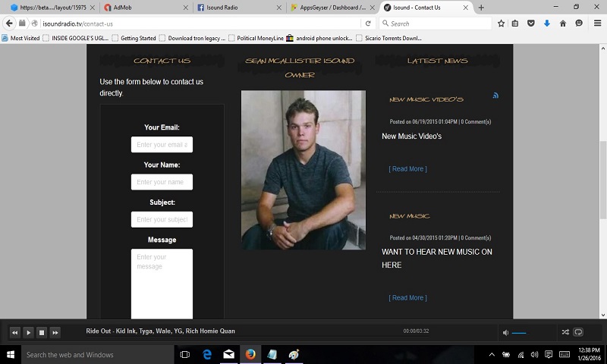Switch to the AppsGeyser Dashboard tab
Image resolution: width=607 pixels, height=364 pixels.
[x=332, y=8]
